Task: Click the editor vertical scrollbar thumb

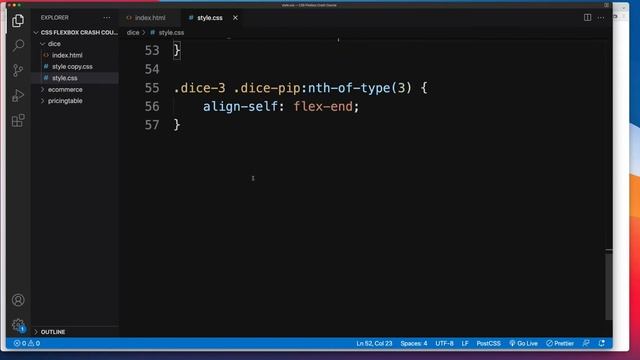Action: pos(609,286)
